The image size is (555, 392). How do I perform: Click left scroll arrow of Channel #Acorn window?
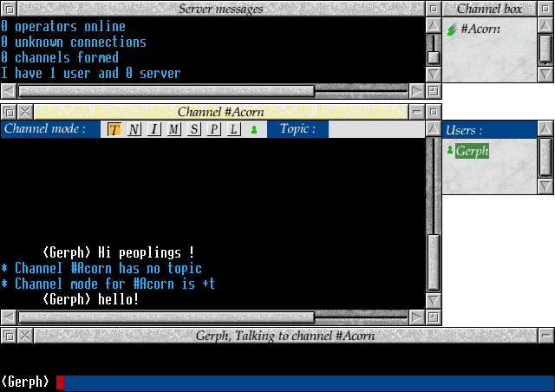9,317
